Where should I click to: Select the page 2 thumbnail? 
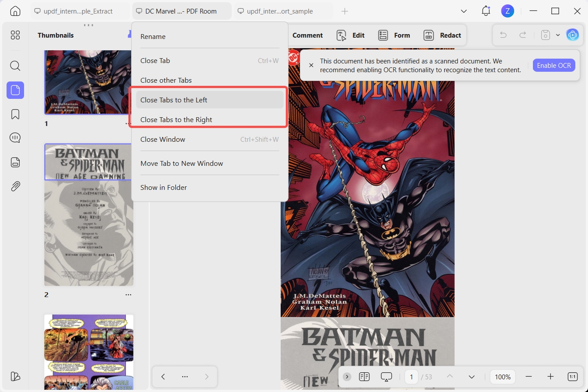[89, 215]
